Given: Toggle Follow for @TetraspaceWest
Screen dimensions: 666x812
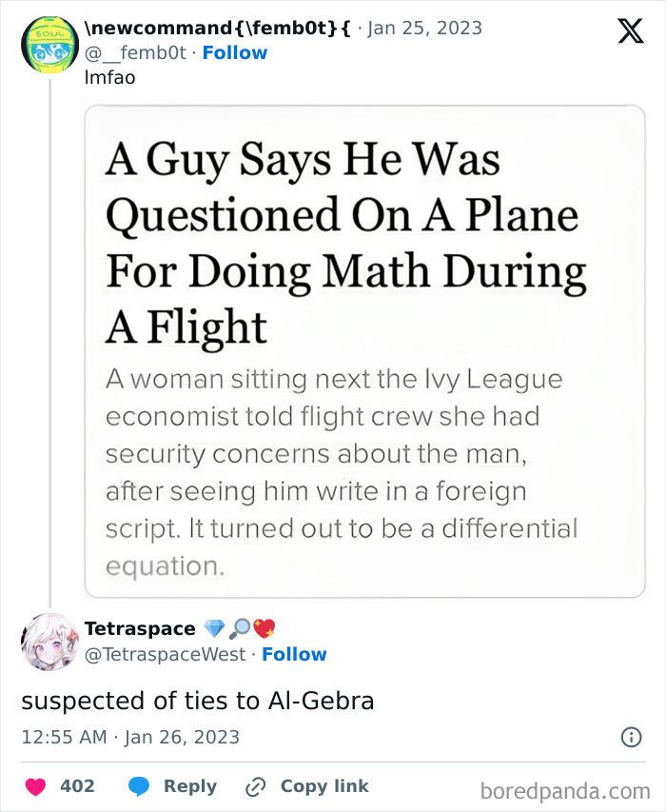Looking at the screenshot, I should tap(296, 654).
